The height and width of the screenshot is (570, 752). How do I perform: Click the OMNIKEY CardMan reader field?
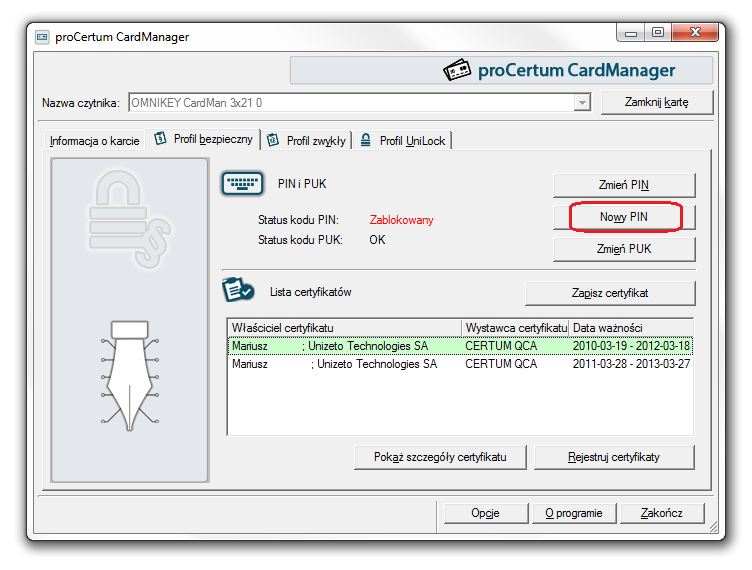click(360, 103)
